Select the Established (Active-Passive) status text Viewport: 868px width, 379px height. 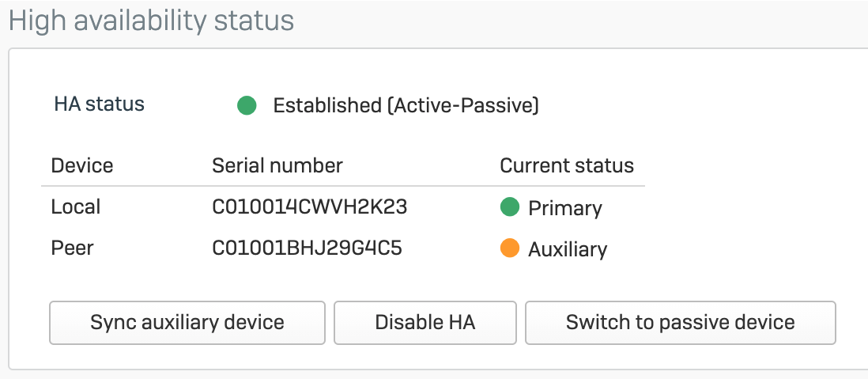pyautogui.click(x=406, y=105)
